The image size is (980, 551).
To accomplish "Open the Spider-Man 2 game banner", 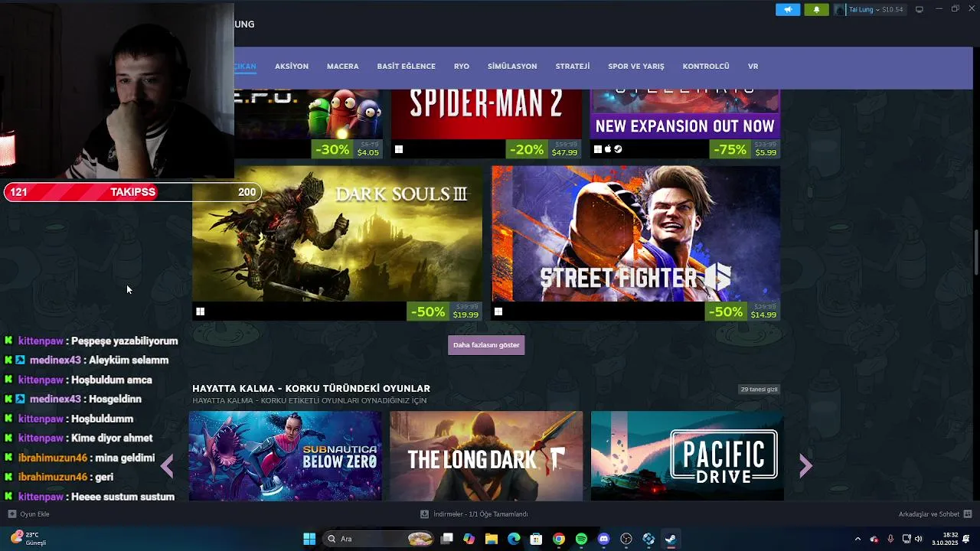I will tap(486, 114).
